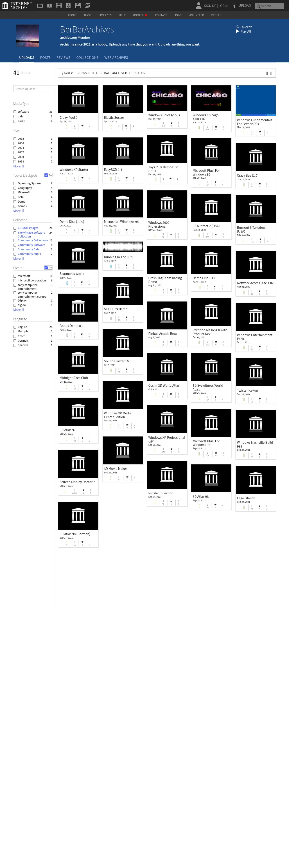Screen dimensions: 289x868
Task: Switch to the Posts tab
Action: (45, 58)
